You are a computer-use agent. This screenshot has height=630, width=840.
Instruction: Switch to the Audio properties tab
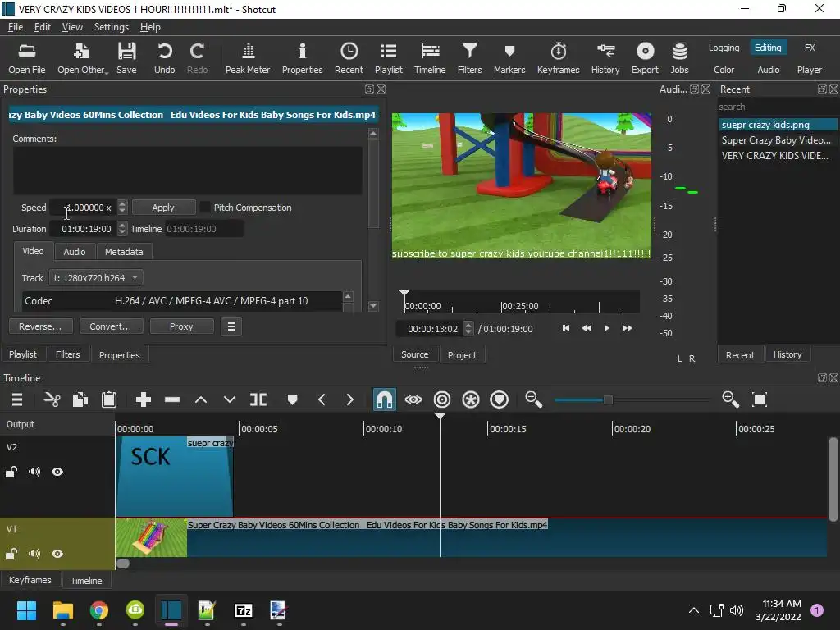tap(75, 252)
